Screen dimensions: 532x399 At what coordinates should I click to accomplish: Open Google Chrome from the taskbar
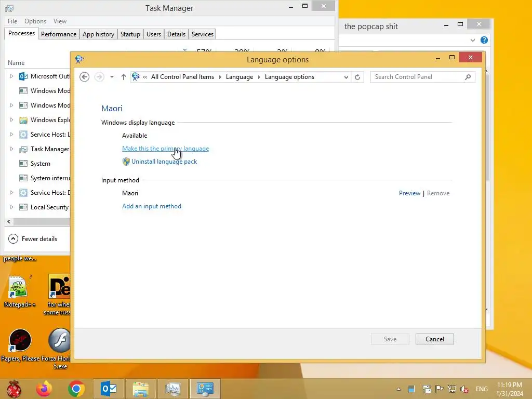click(x=76, y=389)
